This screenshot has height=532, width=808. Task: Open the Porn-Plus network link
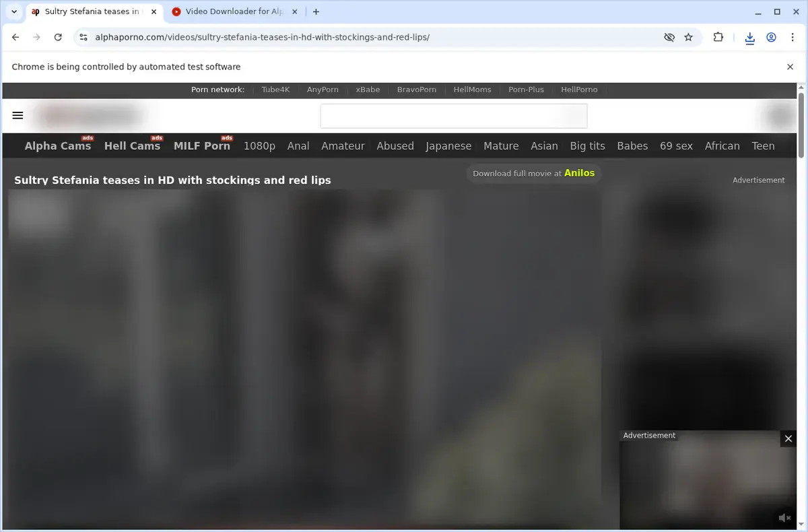click(x=526, y=90)
